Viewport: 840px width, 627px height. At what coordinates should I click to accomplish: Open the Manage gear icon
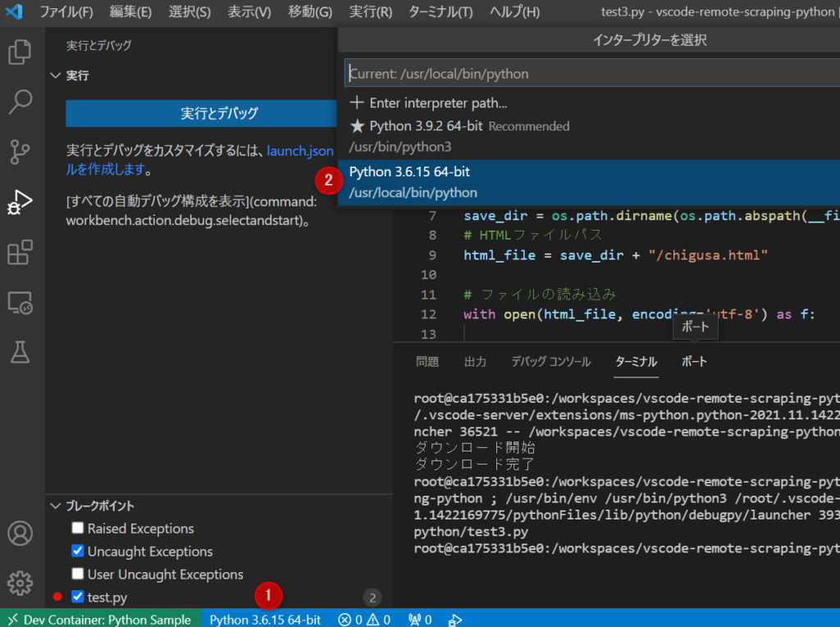coord(20,583)
